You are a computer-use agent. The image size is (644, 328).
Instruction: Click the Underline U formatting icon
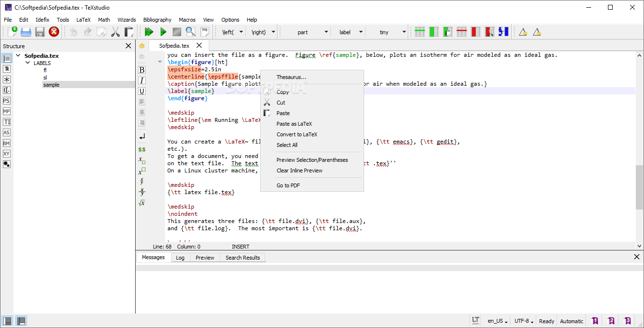click(142, 91)
